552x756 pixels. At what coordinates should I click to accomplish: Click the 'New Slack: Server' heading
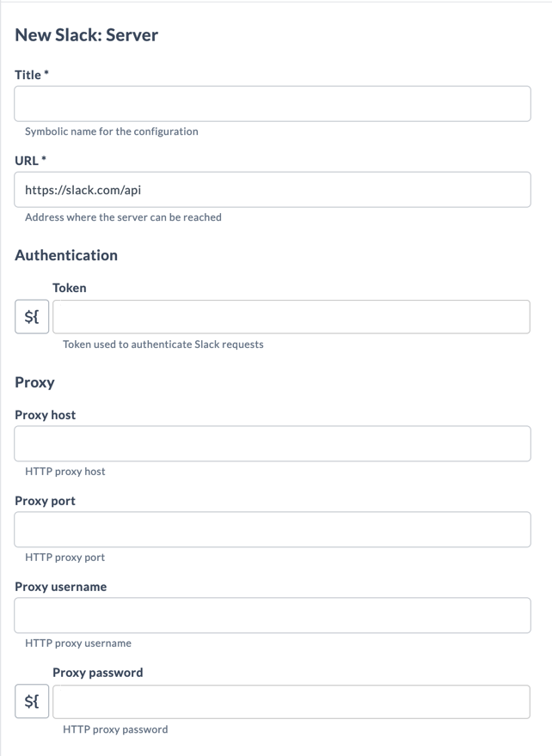(x=86, y=35)
